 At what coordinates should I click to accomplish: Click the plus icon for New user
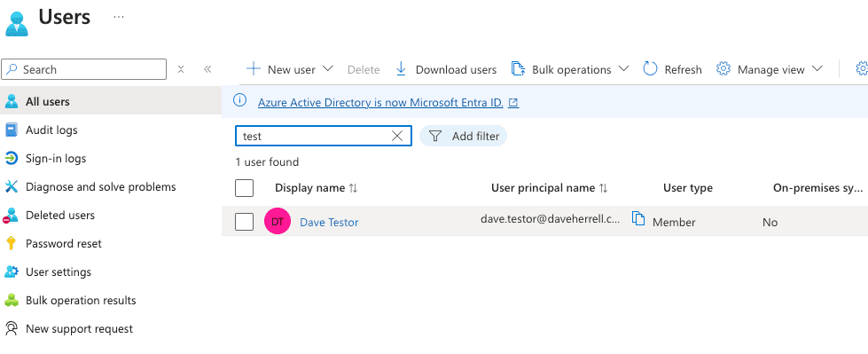253,68
